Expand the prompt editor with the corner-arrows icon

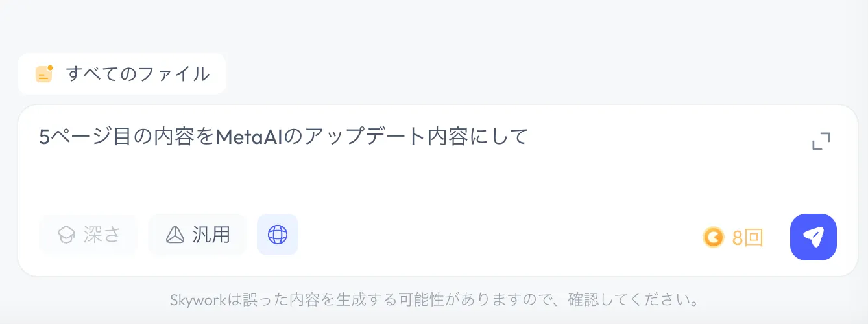[x=821, y=141]
